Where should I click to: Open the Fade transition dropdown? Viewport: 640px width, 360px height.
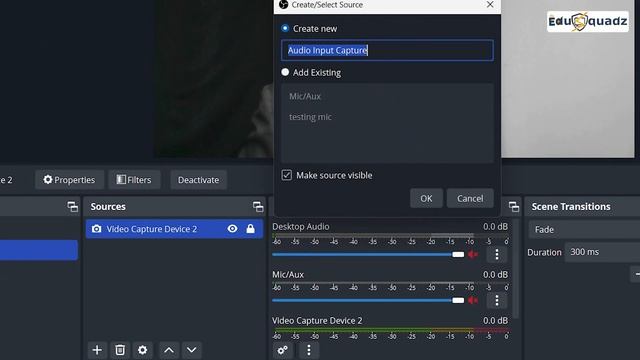pyautogui.click(x=584, y=229)
